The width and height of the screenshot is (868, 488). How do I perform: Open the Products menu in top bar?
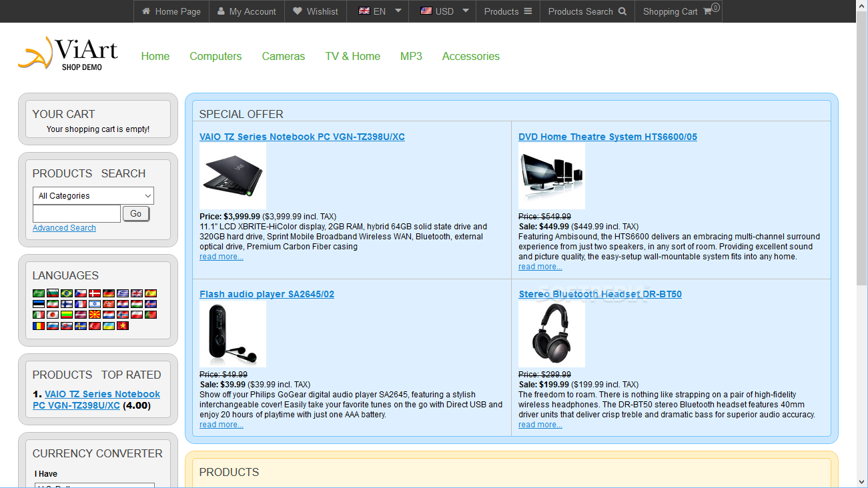pyautogui.click(x=508, y=11)
